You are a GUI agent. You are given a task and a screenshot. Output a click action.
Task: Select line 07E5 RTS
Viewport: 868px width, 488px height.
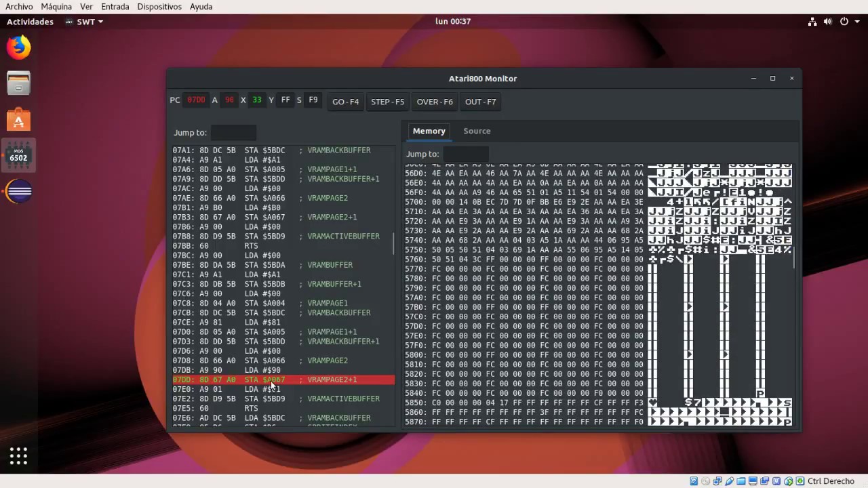point(283,409)
